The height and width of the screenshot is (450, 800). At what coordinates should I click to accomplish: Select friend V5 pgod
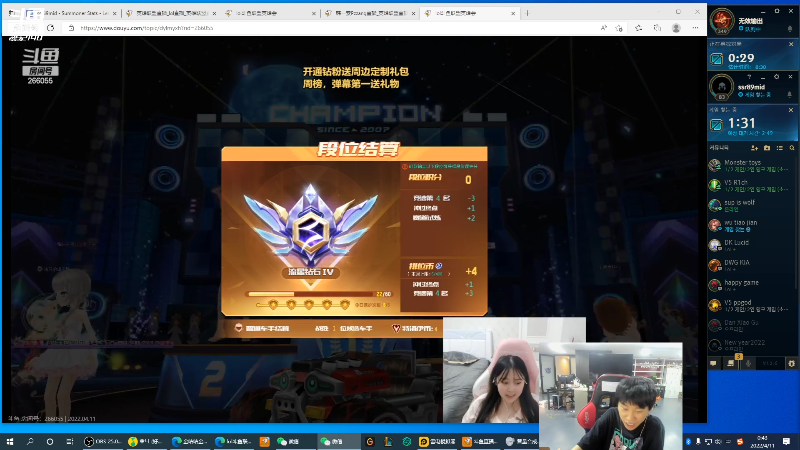pos(752,305)
